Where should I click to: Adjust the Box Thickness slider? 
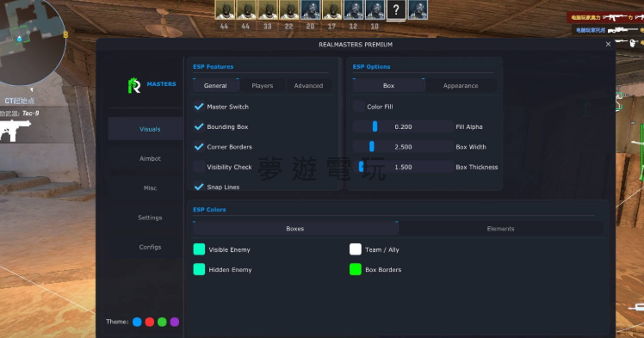[x=403, y=167]
